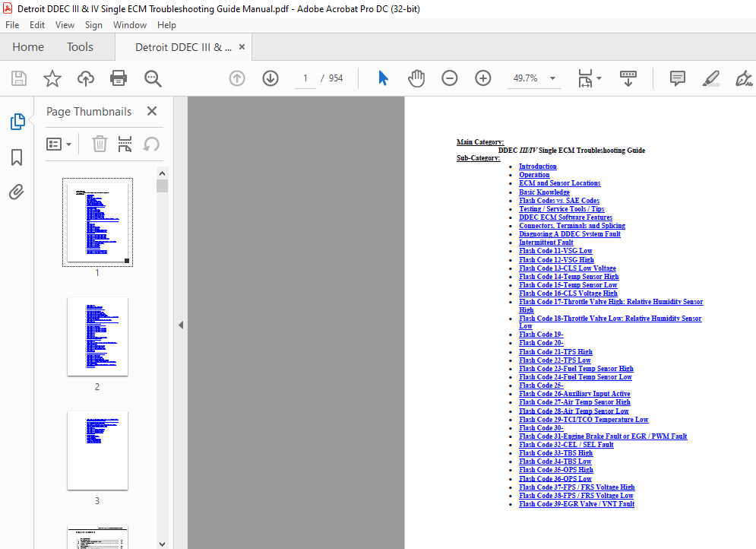The image size is (756, 549).
Task: Click the upload to cloud icon
Action: pyautogui.click(x=86, y=78)
